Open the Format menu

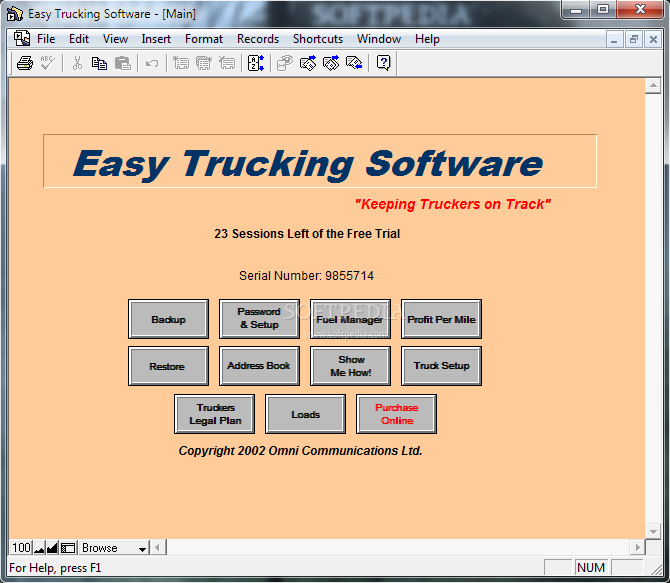tap(204, 39)
